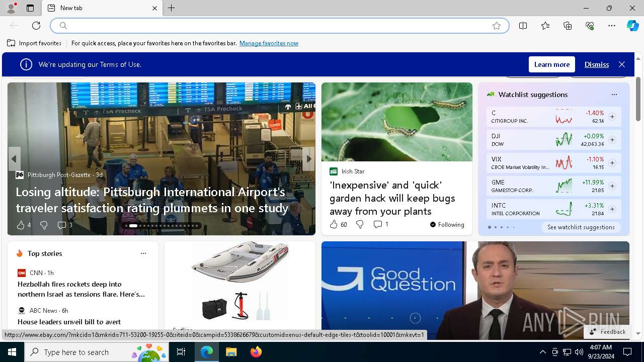Open File Explorer from taskbar
This screenshot has height=362, width=644.
[231, 352]
